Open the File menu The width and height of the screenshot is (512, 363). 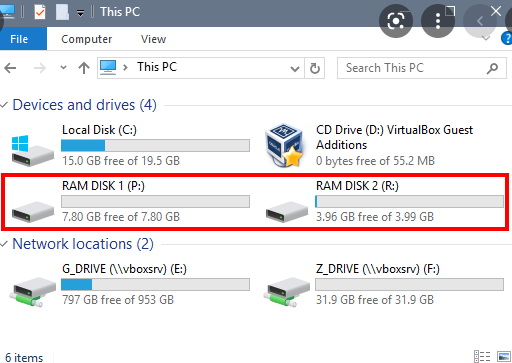pos(19,39)
